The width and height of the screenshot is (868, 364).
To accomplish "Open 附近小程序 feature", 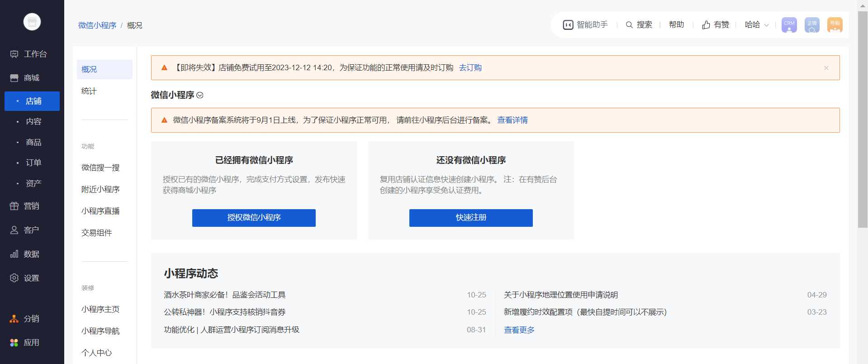I will pyautogui.click(x=100, y=189).
